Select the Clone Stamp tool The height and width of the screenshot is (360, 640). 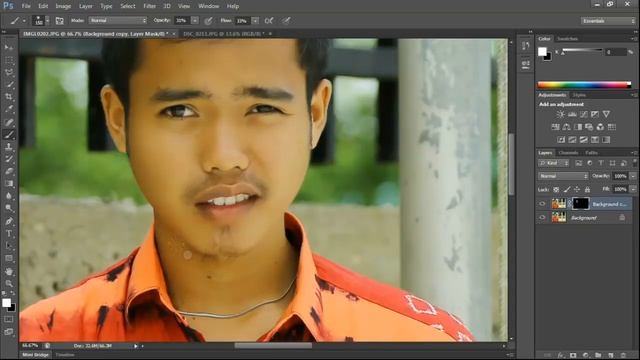point(9,147)
